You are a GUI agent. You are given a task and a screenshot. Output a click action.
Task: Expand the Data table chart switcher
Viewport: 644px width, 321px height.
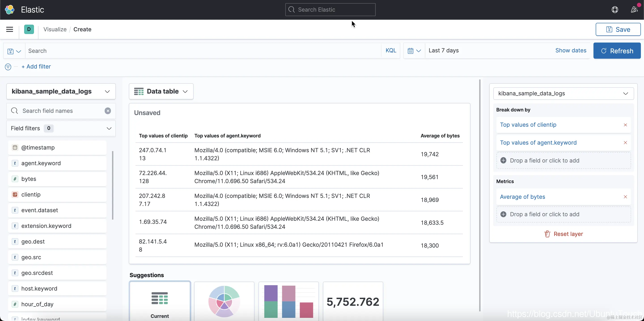click(161, 91)
